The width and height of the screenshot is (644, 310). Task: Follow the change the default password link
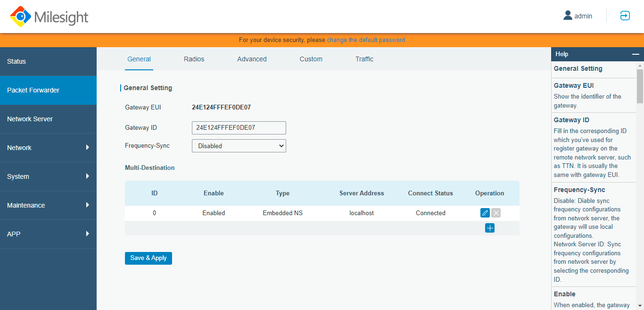(366, 40)
